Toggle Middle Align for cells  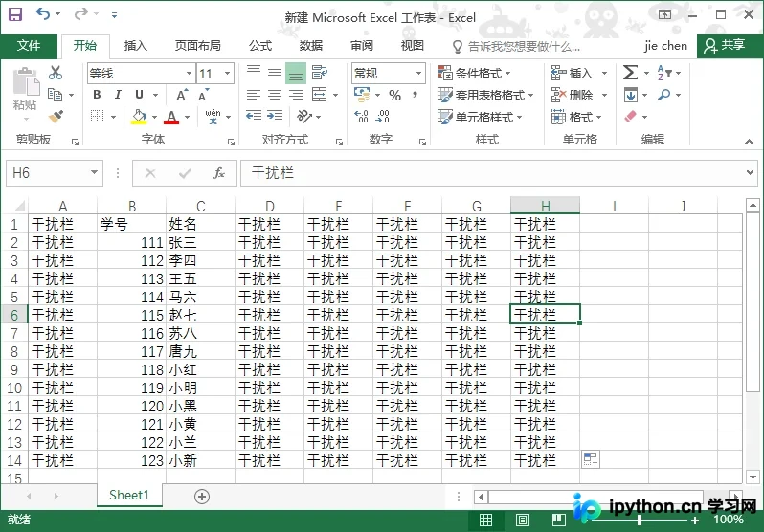coord(275,73)
